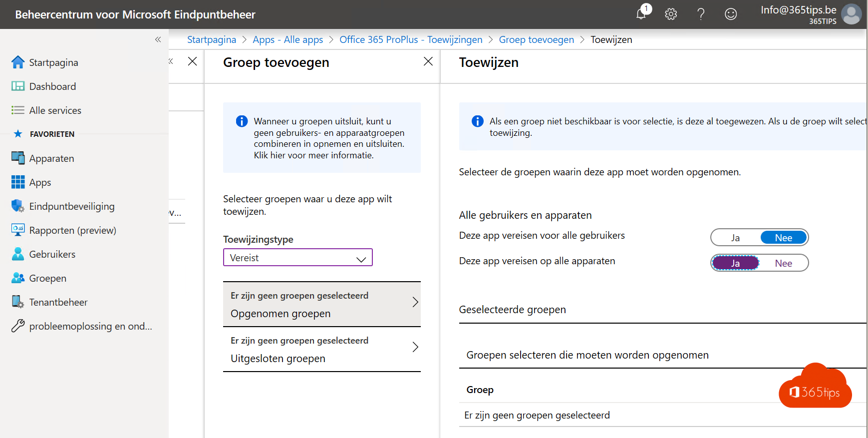The width and height of the screenshot is (868, 438).
Task: Click the Eindpuntbeveiliging shield icon
Action: coord(18,206)
